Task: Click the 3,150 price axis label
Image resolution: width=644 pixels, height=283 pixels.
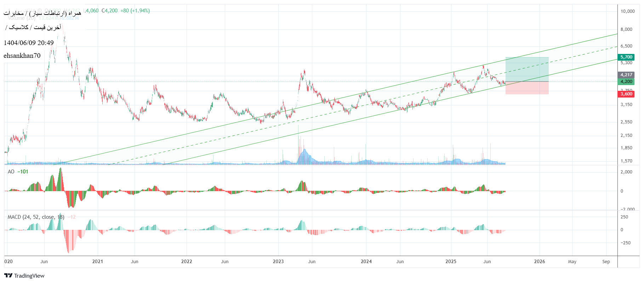Action: click(626, 105)
